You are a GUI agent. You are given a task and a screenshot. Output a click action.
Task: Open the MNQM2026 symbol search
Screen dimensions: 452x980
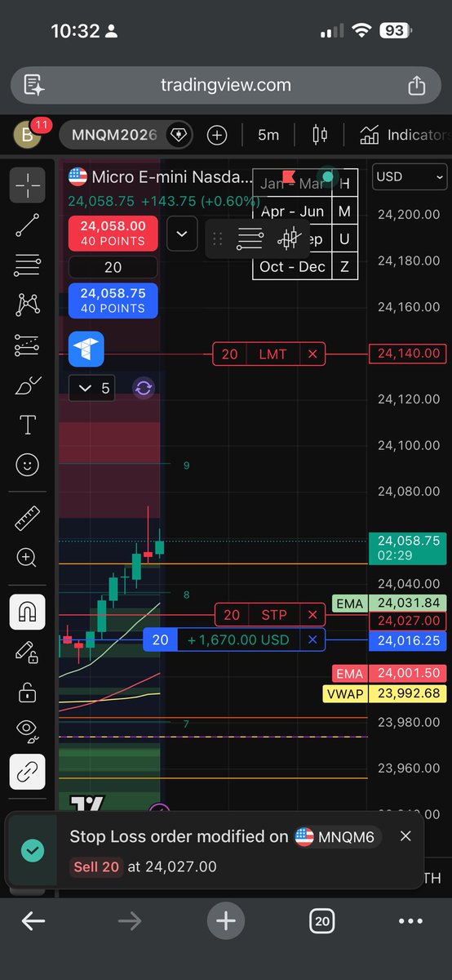[x=127, y=135]
